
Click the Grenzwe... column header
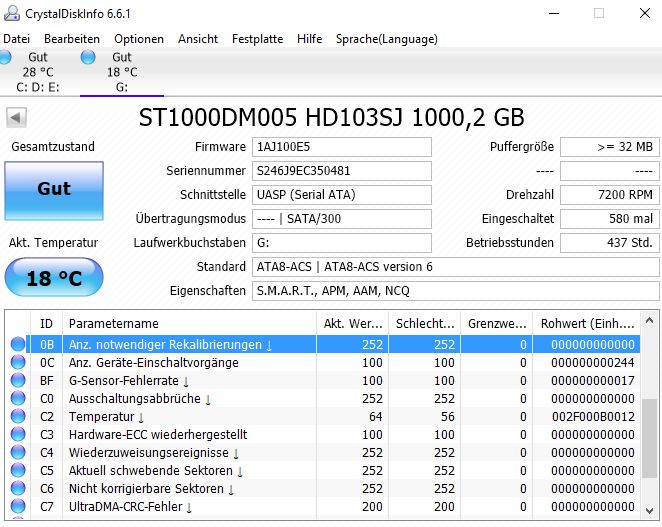497,324
